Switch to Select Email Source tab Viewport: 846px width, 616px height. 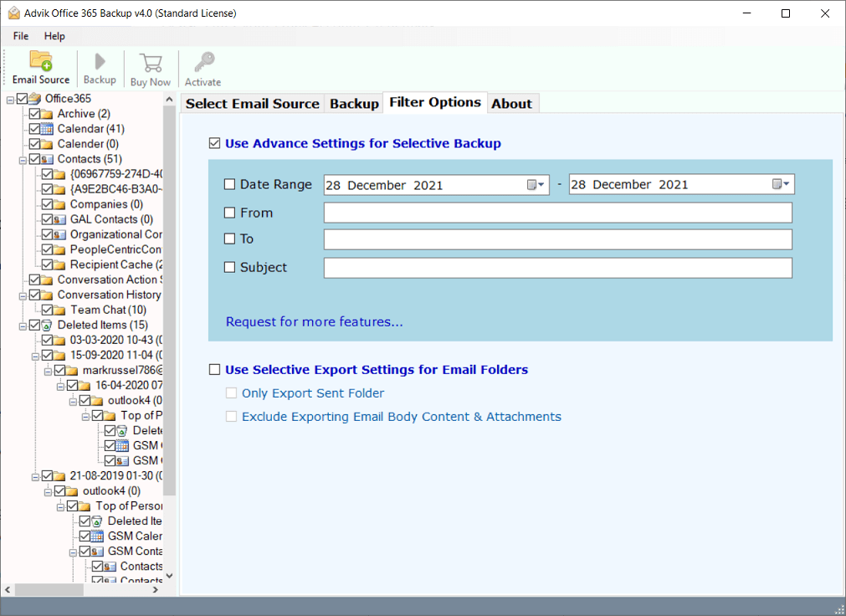click(x=253, y=104)
